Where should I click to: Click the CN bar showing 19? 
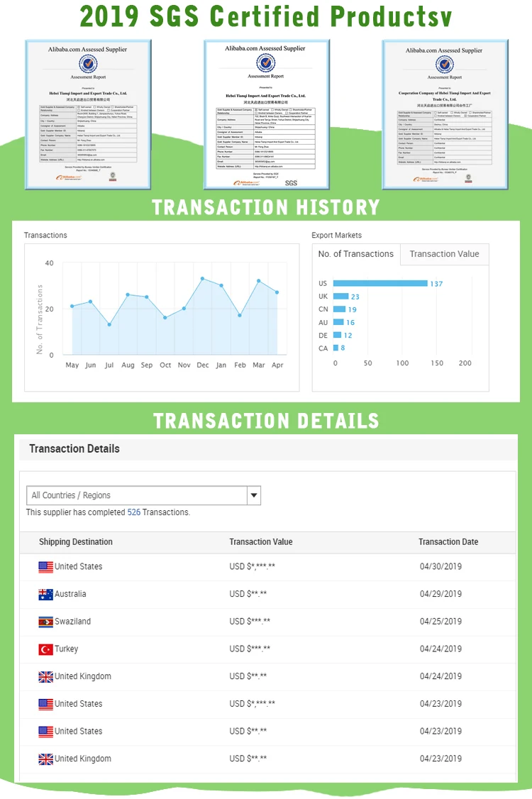click(339, 309)
